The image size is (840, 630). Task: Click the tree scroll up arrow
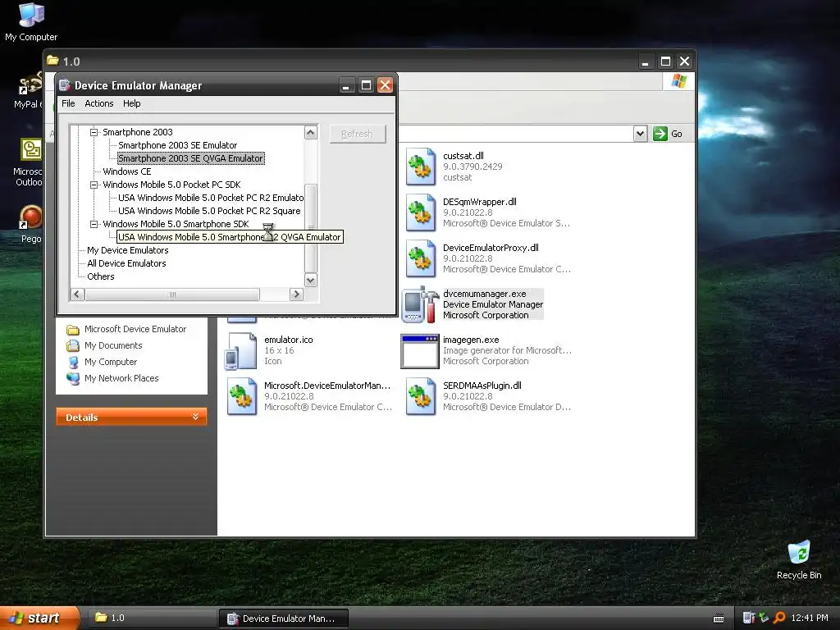pos(311,132)
